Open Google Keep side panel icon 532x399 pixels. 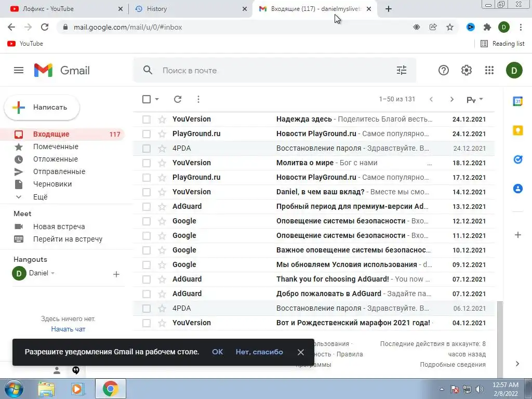click(518, 130)
